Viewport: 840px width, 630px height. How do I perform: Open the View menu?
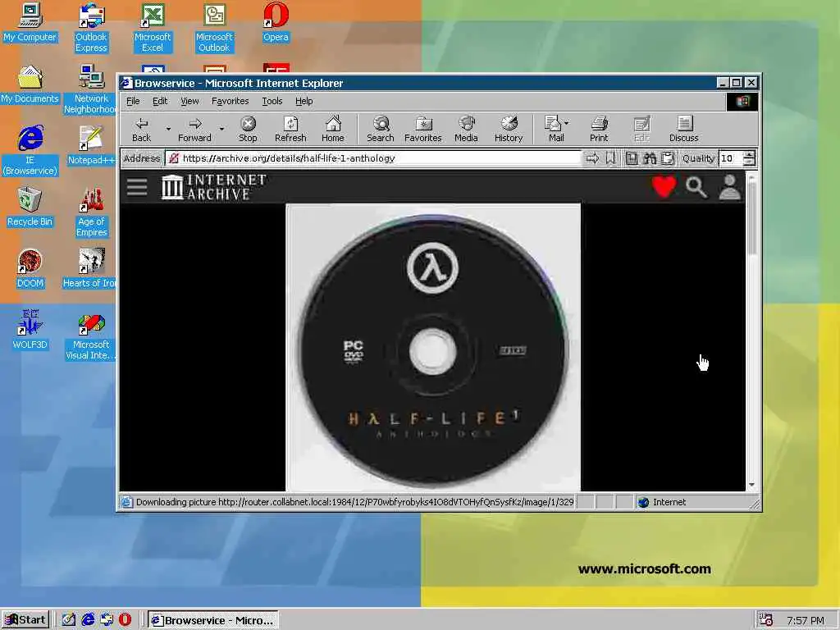[x=189, y=101]
